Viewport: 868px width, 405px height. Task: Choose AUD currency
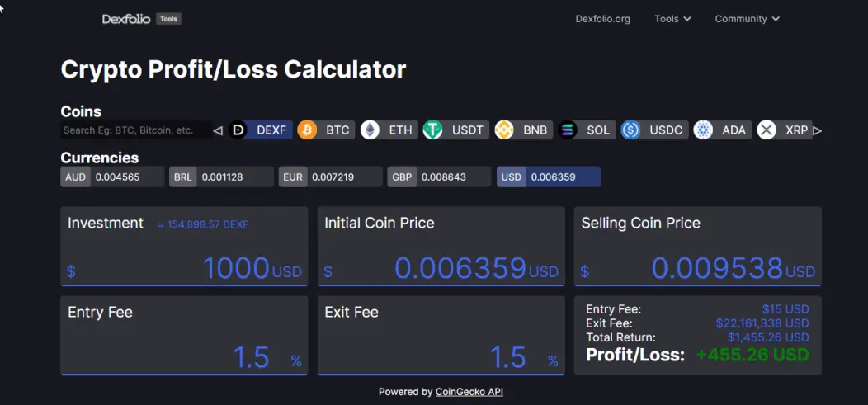tap(112, 177)
